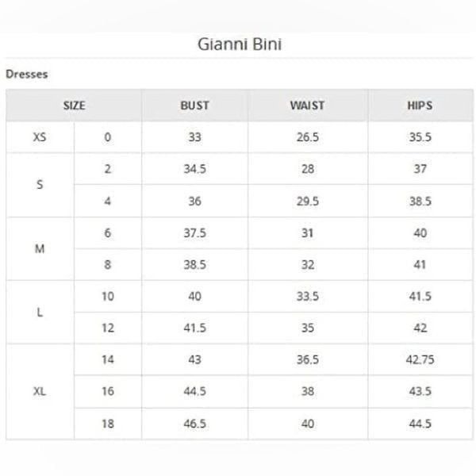Select the S size label cell

pos(40,185)
